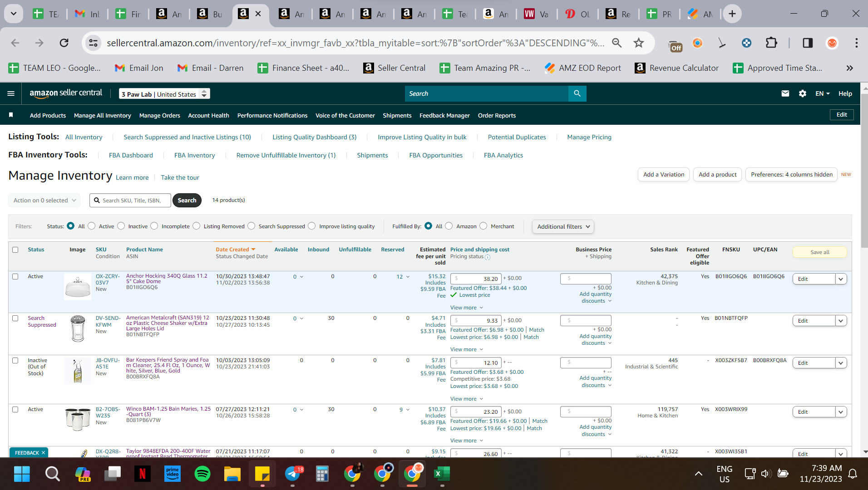Select Fulfilled By Amazon radio button
The height and width of the screenshot is (490, 868).
[449, 226]
